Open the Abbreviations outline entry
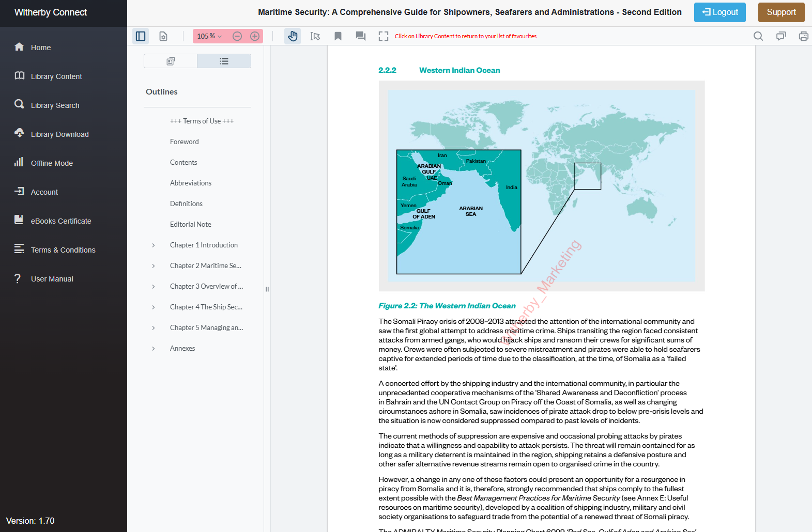This screenshot has width=812, height=532. [191, 183]
